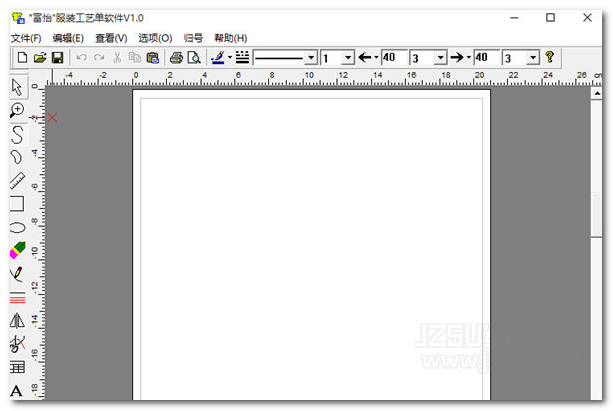Open the left arrow style dropdown
613x411 pixels.
click(x=376, y=58)
